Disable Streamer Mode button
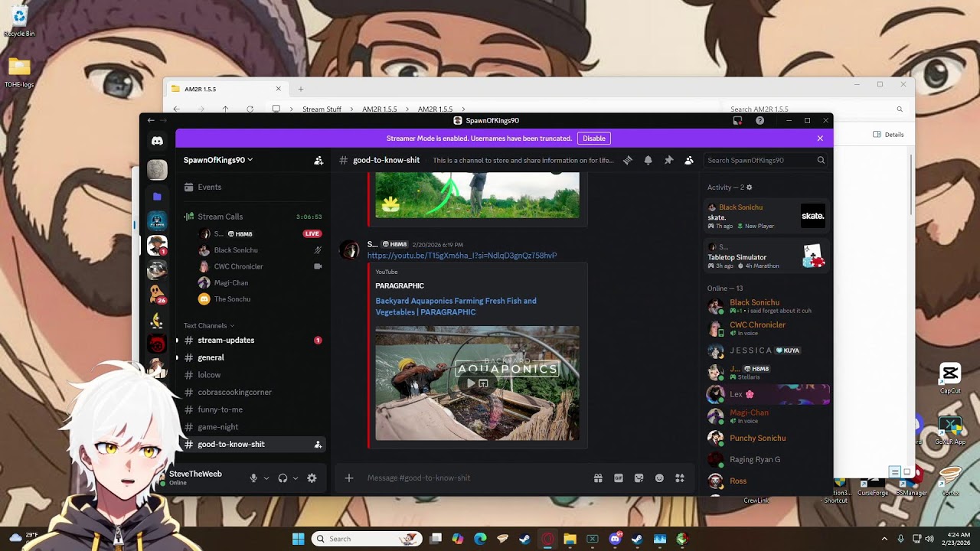 (x=594, y=139)
